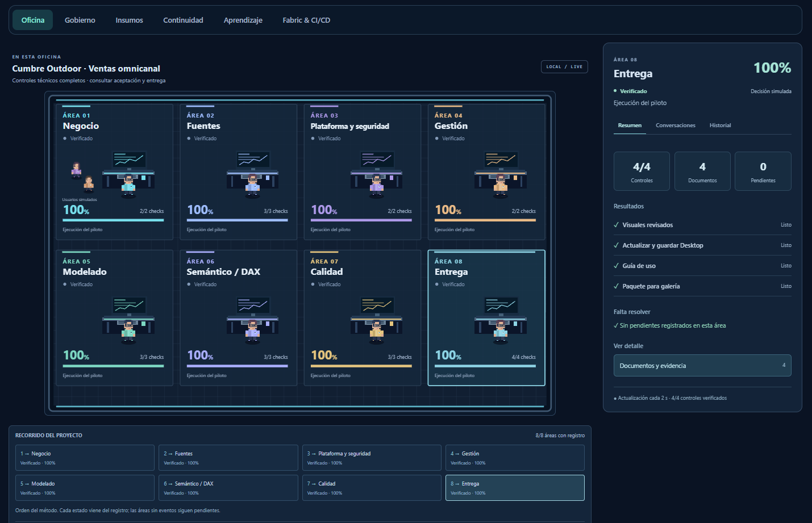The image size is (812, 523).
Task: Switch to the Insumos tab
Action: tap(130, 20)
